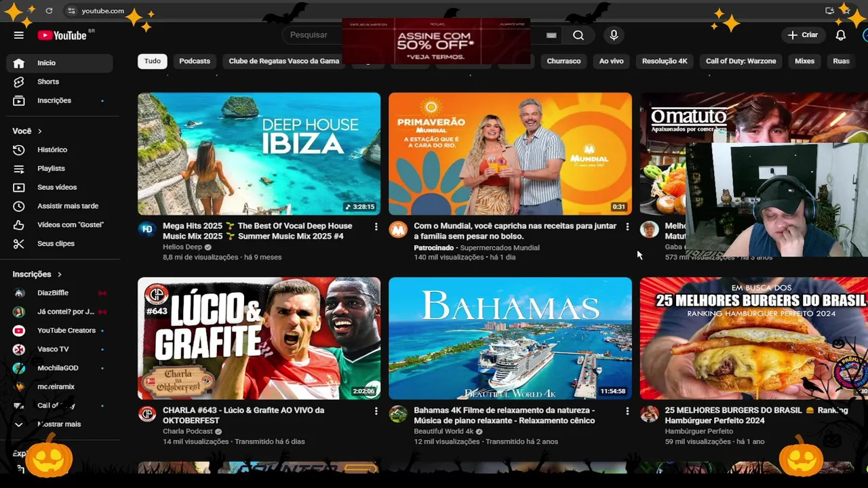
Task: Open Vasco TV subscription channel
Action: pyautogui.click(x=60, y=349)
